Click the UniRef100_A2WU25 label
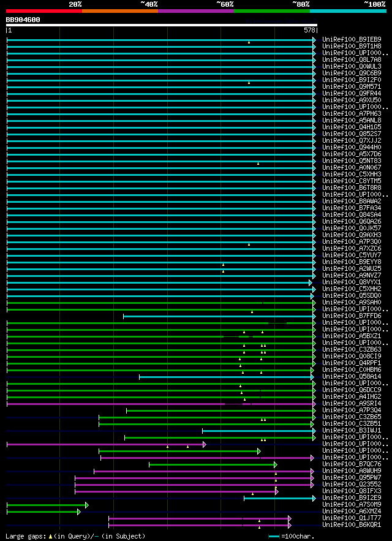Viewport: 392px width, 541px height. 352,268
